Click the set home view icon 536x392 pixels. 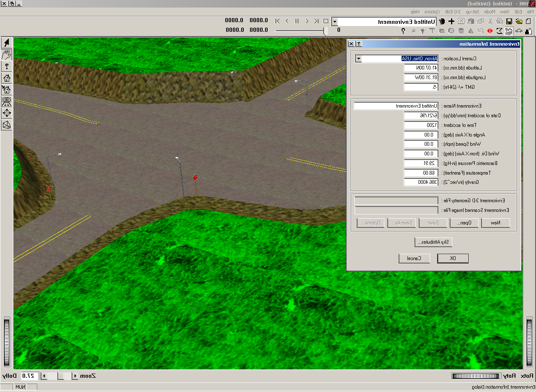(x=7, y=90)
